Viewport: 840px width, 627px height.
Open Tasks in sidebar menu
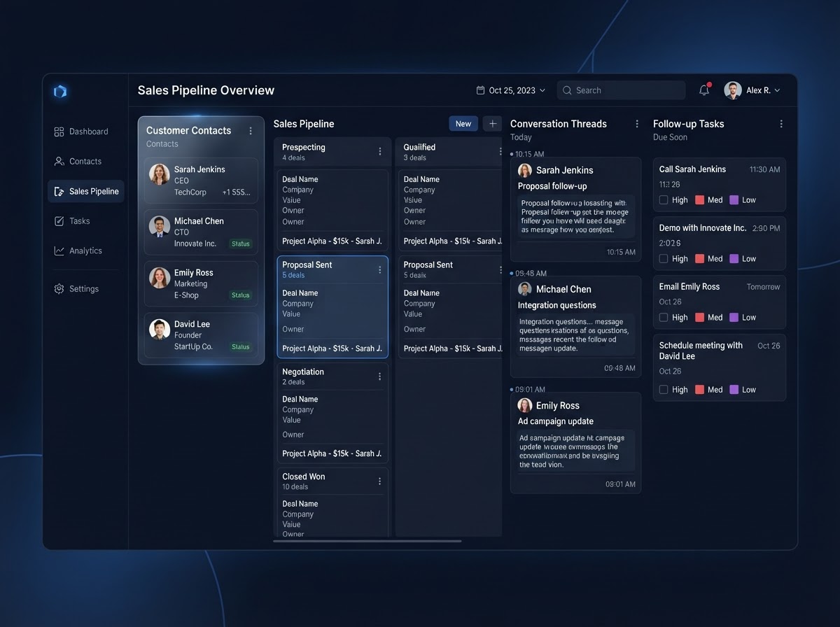[x=85, y=221]
